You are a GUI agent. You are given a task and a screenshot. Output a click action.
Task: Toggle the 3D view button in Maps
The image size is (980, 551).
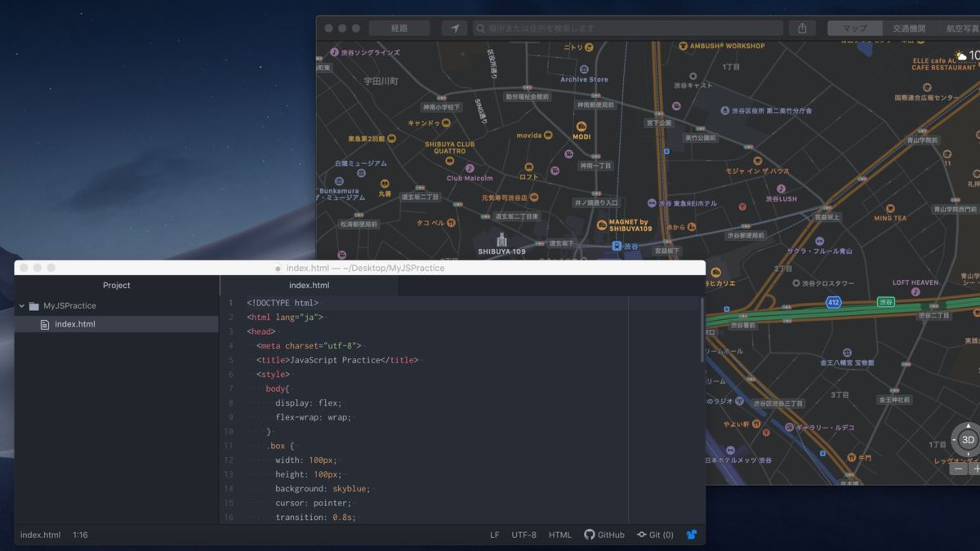[968, 440]
